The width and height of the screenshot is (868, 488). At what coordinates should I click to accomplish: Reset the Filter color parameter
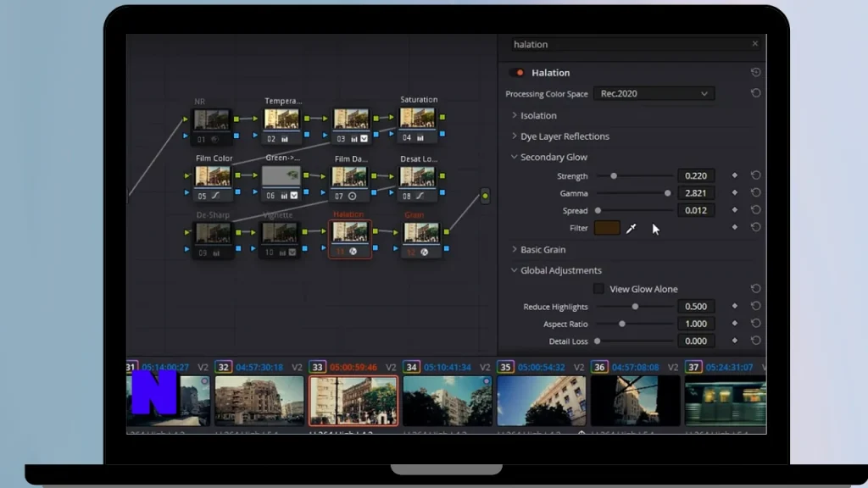(x=755, y=227)
